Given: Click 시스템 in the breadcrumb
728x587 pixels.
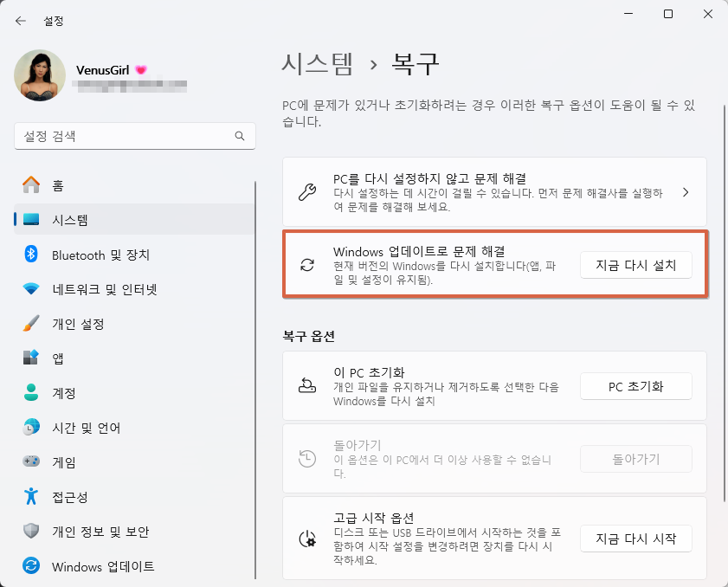Looking at the screenshot, I should coord(318,64).
